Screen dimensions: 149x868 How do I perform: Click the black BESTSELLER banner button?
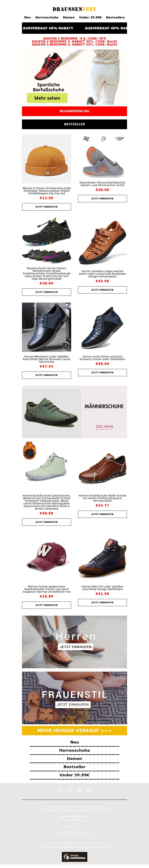(74, 124)
